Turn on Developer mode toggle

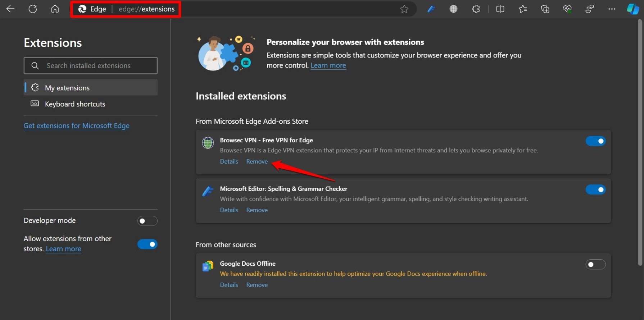[148, 221]
